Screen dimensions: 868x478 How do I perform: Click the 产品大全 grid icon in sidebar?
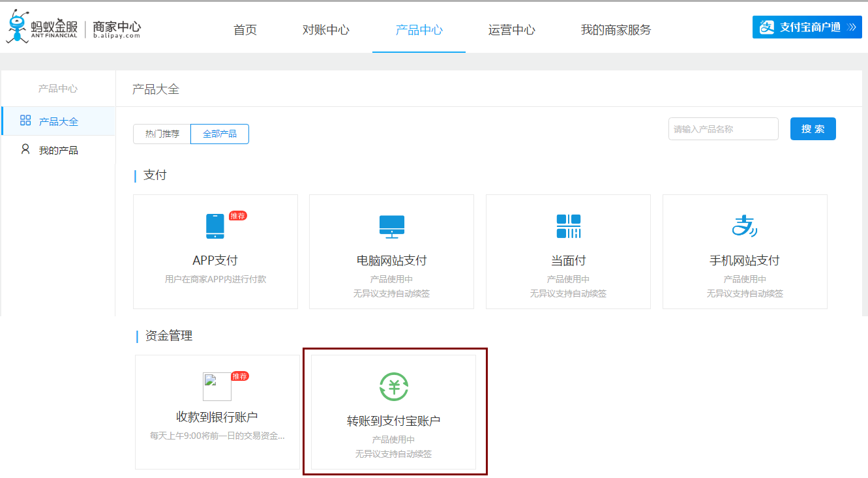[25, 121]
